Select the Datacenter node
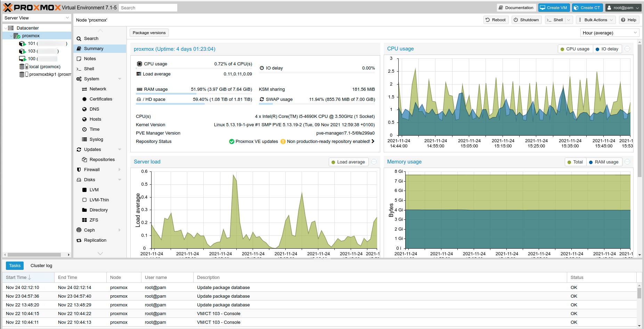 [27, 28]
